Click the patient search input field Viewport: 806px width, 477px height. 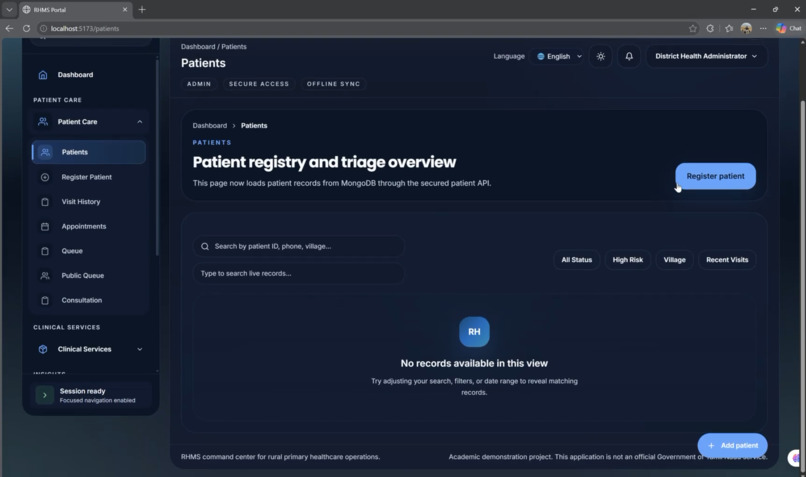[298, 247]
